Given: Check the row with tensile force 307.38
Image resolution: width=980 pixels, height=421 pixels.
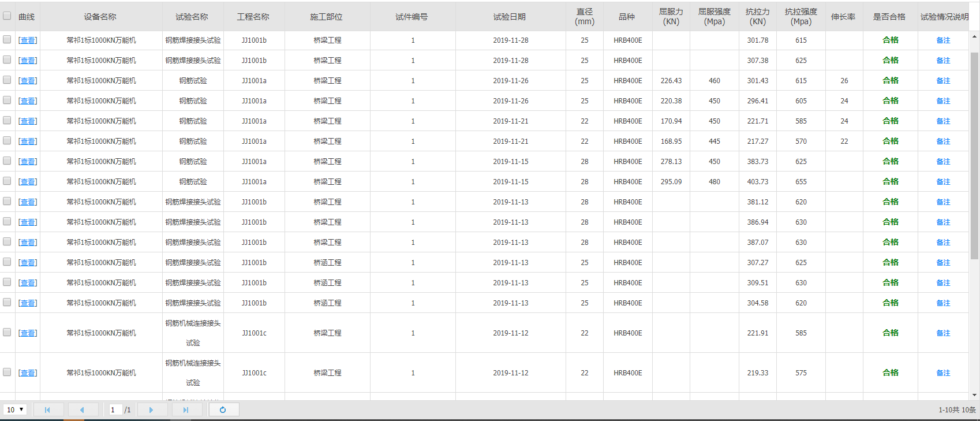Looking at the screenshot, I should [7, 60].
